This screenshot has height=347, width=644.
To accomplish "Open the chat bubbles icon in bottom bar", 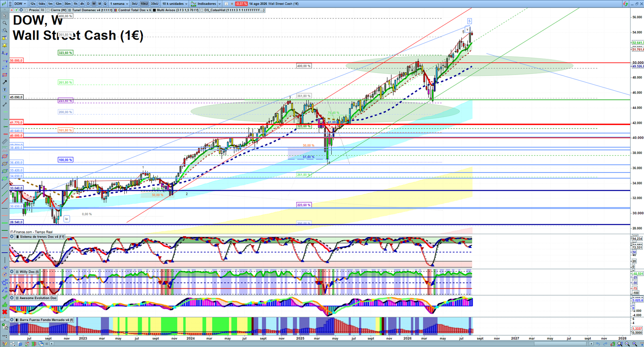I will click(20, 344).
